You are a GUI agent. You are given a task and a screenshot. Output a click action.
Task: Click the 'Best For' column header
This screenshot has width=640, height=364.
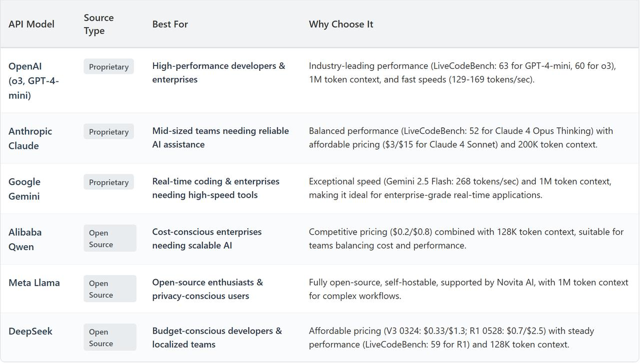click(170, 24)
